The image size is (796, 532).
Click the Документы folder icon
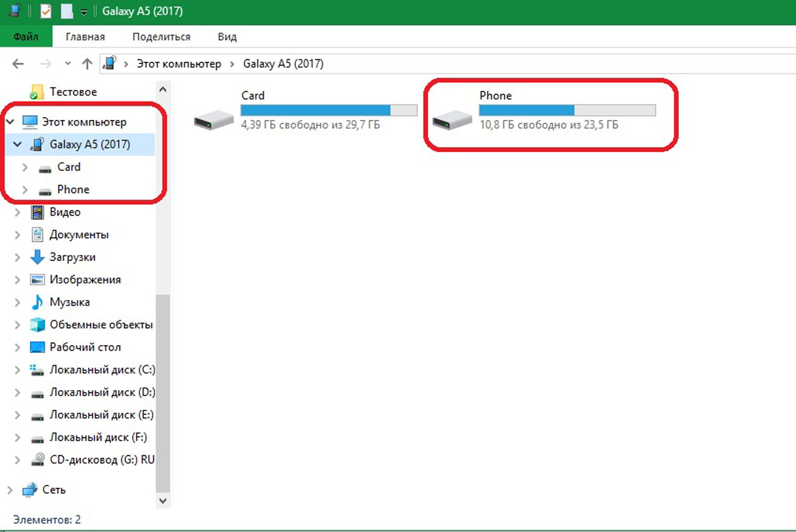point(37,234)
